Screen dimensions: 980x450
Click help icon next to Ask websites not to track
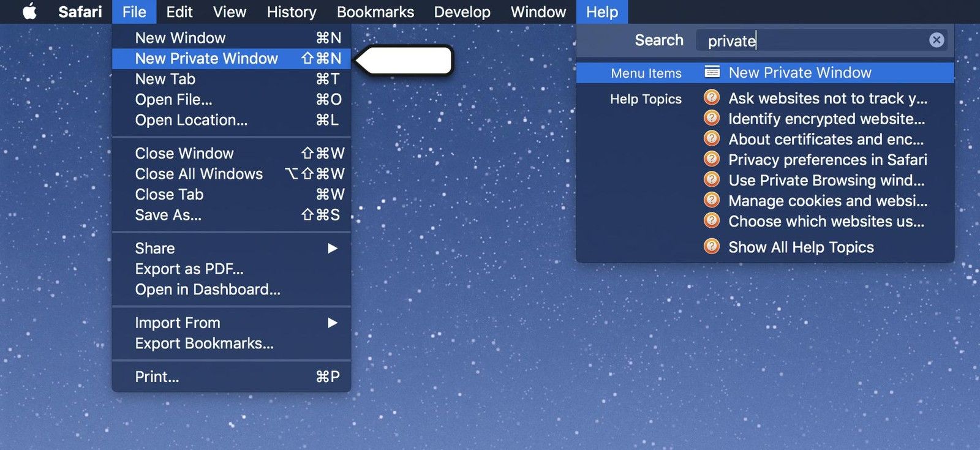(x=712, y=98)
